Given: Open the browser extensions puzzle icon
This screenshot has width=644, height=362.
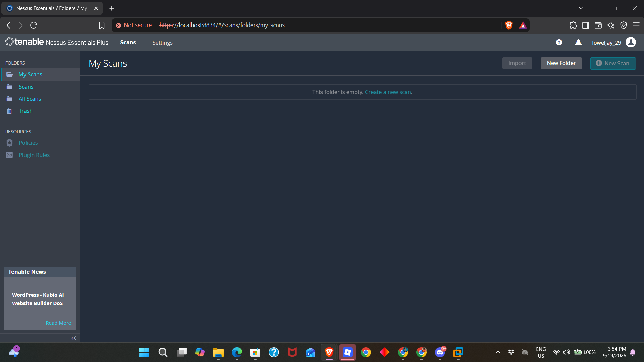Looking at the screenshot, I should pos(573,25).
